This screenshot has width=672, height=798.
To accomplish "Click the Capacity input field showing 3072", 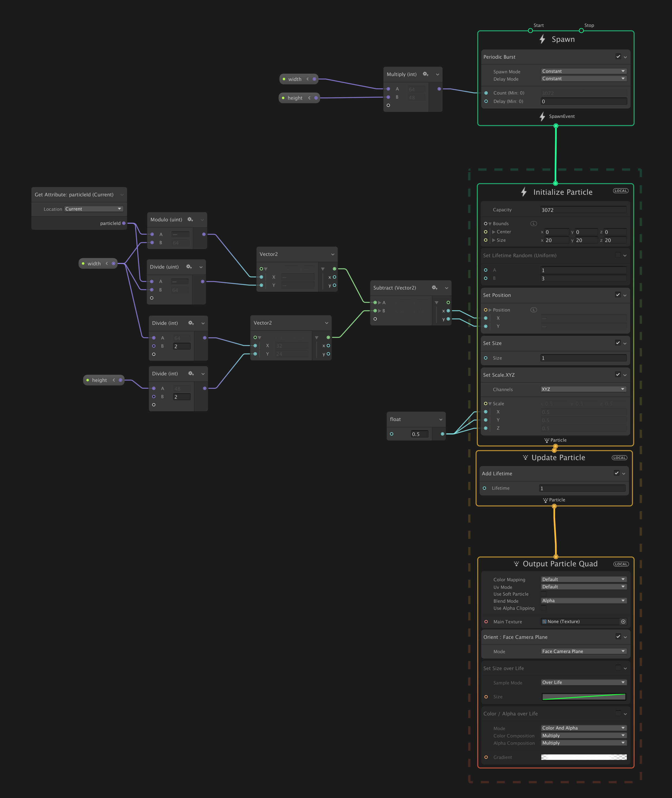I will [x=583, y=209].
